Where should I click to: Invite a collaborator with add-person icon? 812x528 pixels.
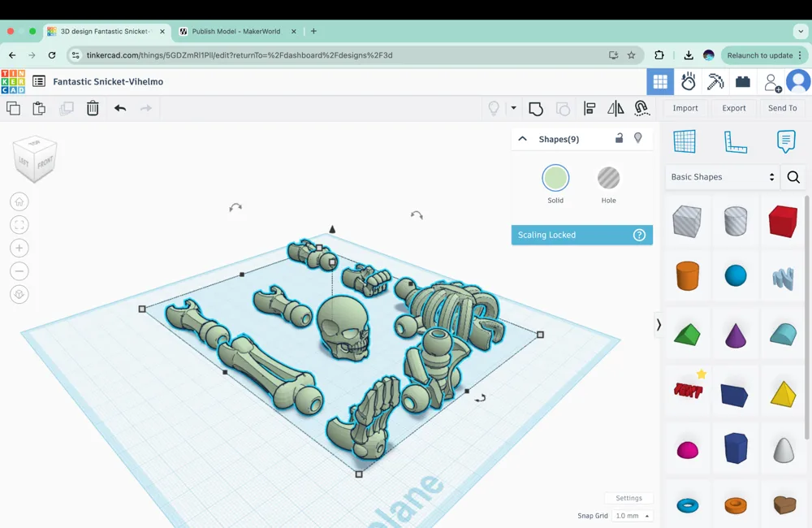click(772, 82)
